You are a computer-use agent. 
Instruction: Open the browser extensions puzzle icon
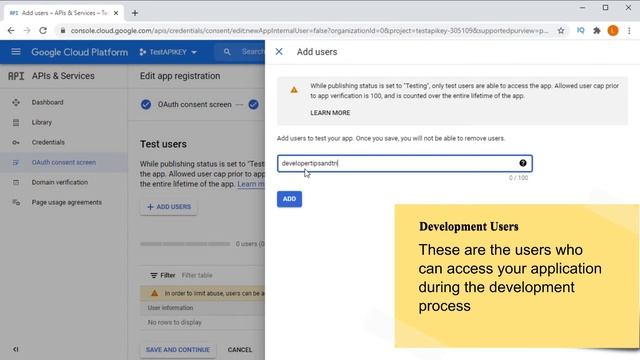point(597,31)
